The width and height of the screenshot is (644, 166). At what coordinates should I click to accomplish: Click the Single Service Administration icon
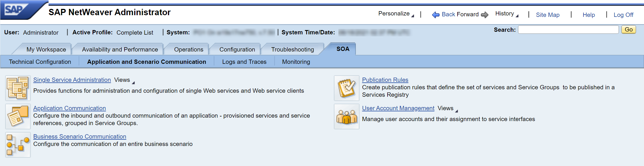coord(18,88)
